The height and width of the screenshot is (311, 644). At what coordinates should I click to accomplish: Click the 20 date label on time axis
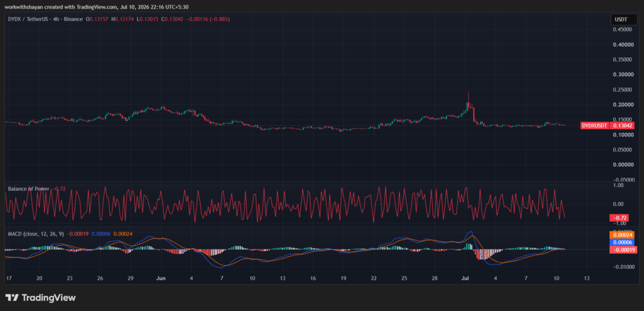pyautogui.click(x=40, y=278)
